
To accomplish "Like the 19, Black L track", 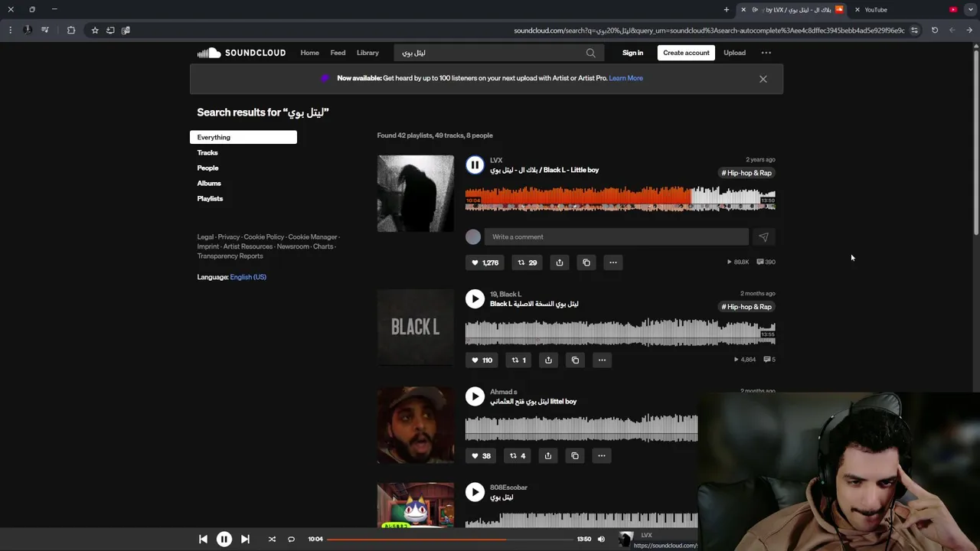I will tap(482, 360).
